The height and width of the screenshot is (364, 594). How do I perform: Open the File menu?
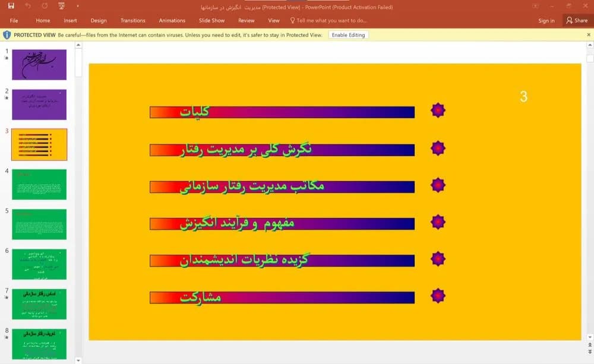click(14, 20)
